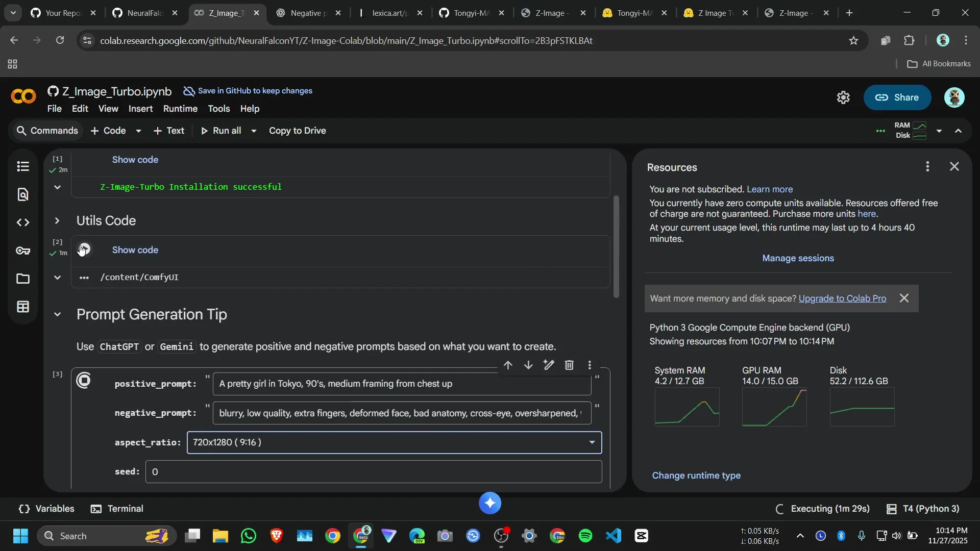The height and width of the screenshot is (551, 980).
Task: Open the aspect_ratio dropdown
Action: 394,442
